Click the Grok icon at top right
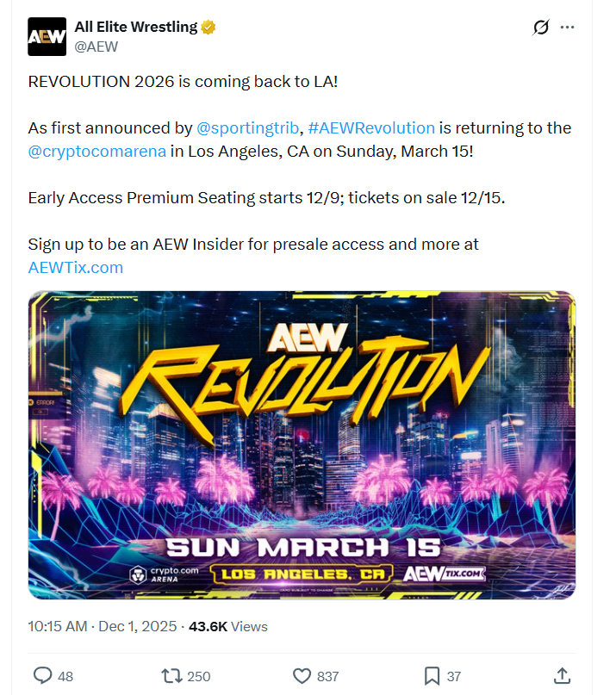The height and width of the screenshot is (695, 616). 540,28
